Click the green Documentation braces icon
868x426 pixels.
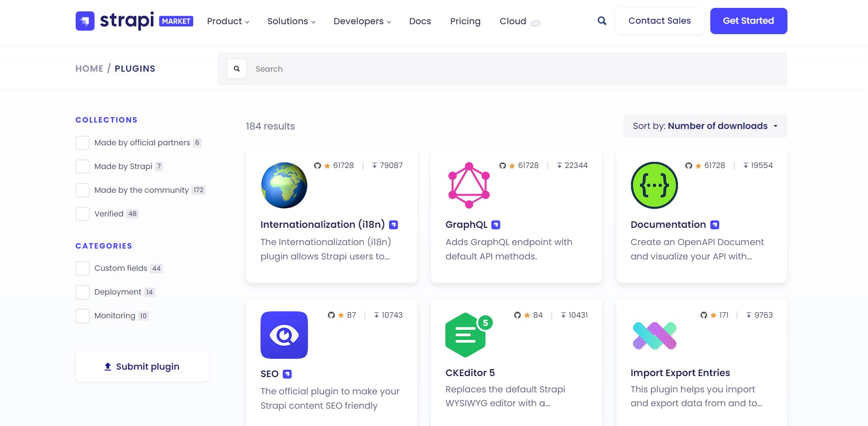tap(654, 185)
